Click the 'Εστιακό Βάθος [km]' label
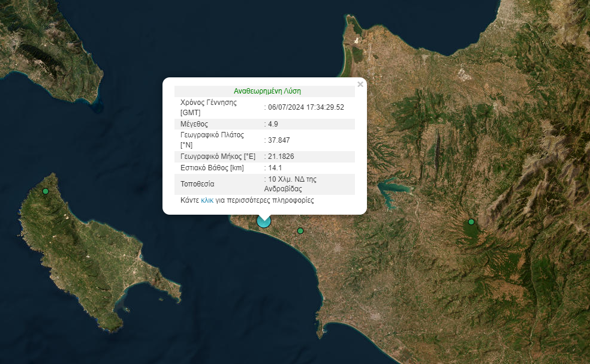The width and height of the screenshot is (590, 364). [212, 168]
